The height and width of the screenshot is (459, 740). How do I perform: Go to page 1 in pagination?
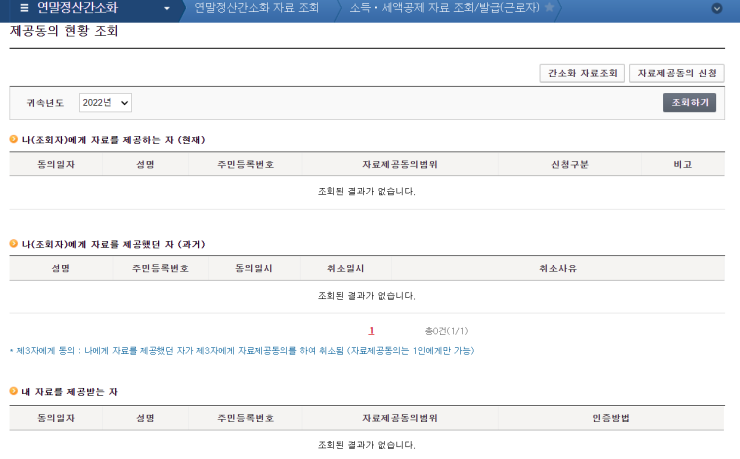(x=372, y=330)
